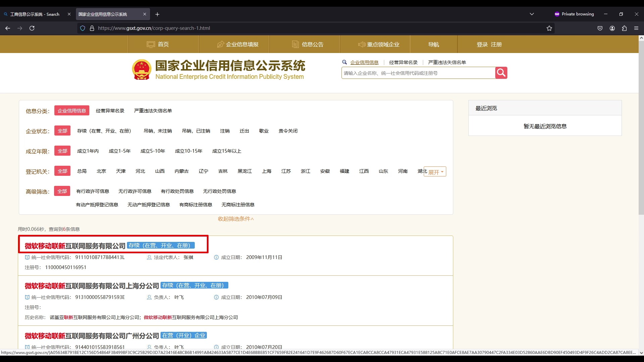Select 企业信用信息 search type above search box
This screenshot has width=644, height=362.
click(364, 62)
